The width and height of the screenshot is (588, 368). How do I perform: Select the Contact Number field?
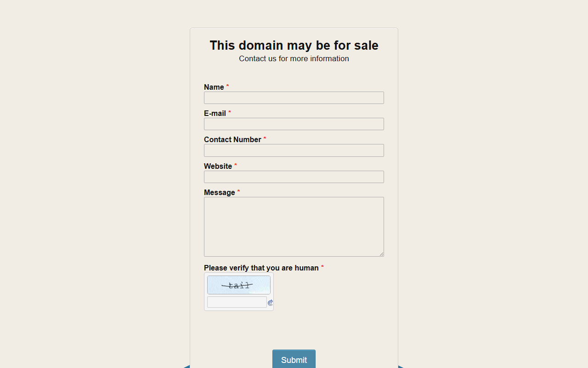click(294, 150)
